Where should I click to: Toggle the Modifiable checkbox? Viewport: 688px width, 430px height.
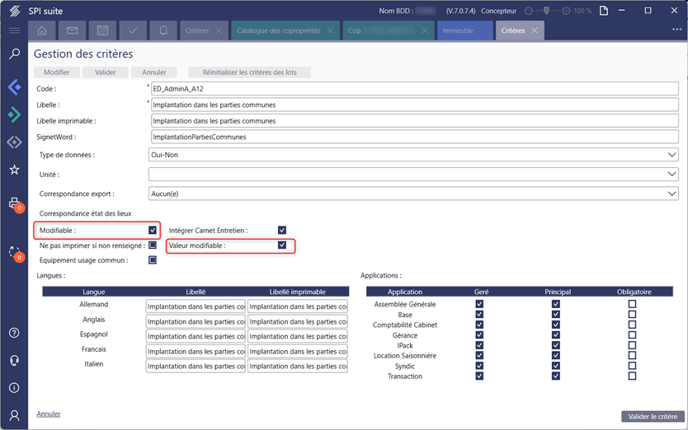click(x=152, y=230)
